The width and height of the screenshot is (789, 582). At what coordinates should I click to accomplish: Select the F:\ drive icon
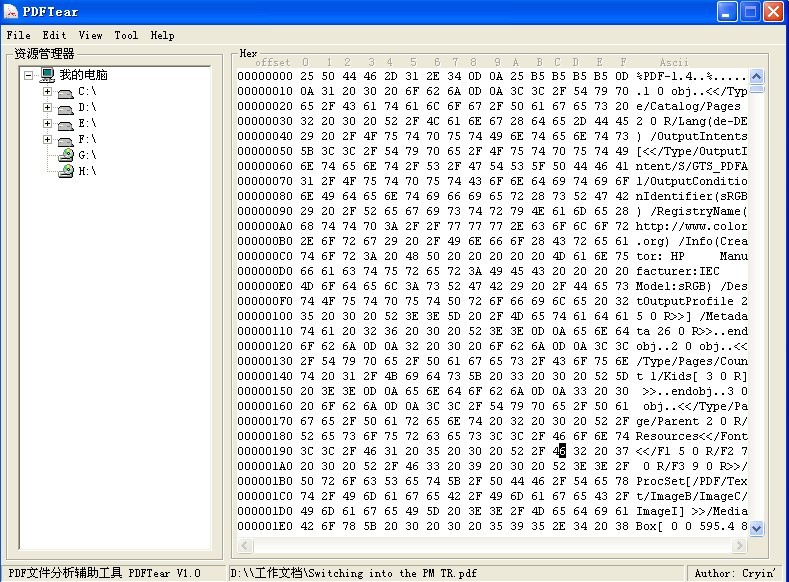65,140
